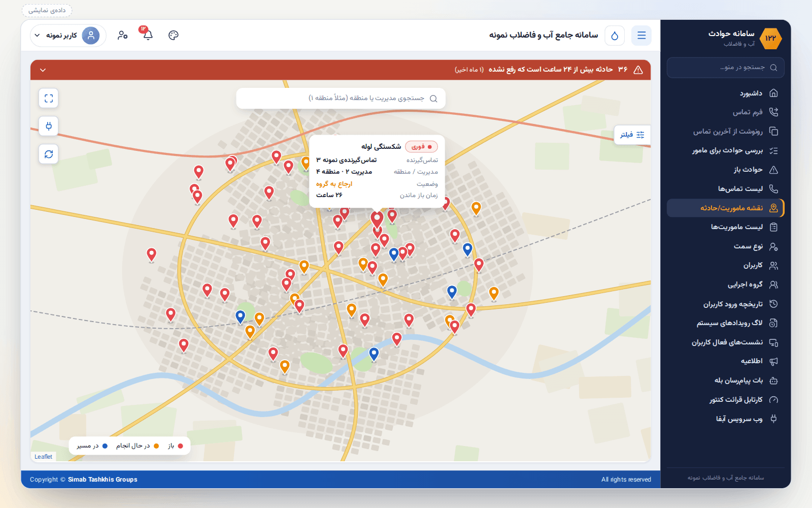The image size is (812, 508).
Task: Click the فوری urgent badge in popup
Action: [421, 147]
